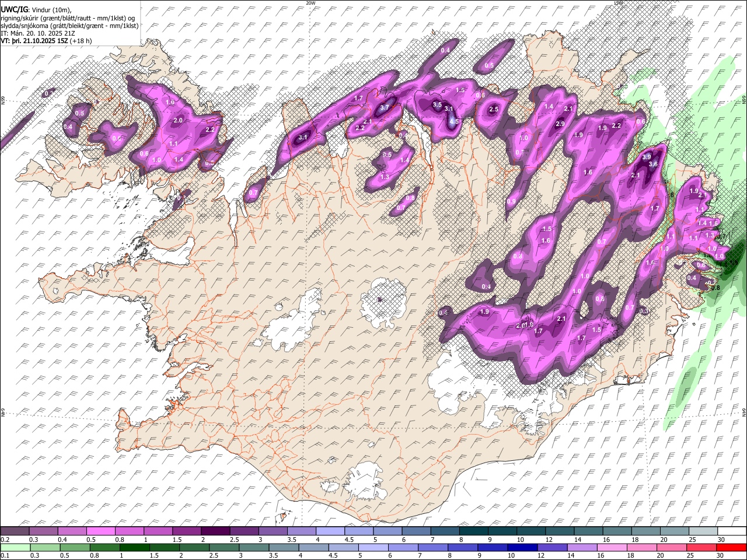The height and width of the screenshot is (560, 747).
Task: Click the 4.5 snowfall value on the map
Action: [454, 122]
